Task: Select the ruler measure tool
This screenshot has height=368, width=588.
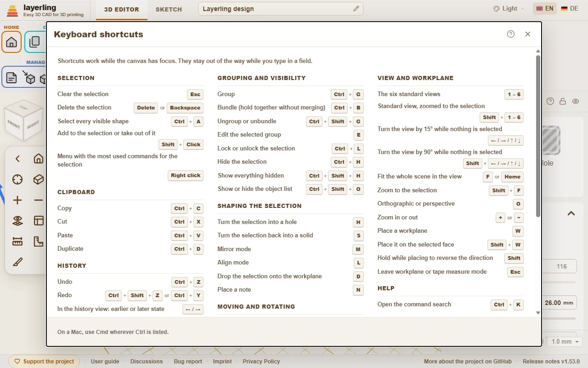Action: click(17, 241)
